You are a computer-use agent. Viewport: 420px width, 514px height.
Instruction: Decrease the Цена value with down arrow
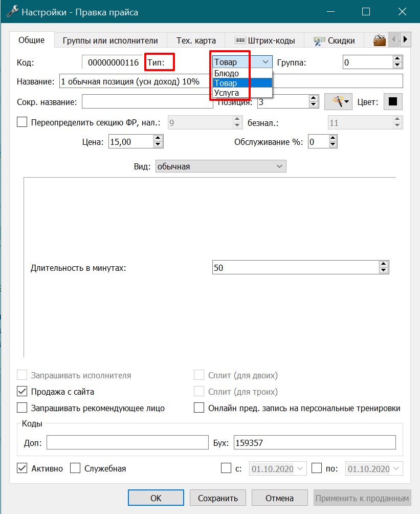tap(158, 144)
